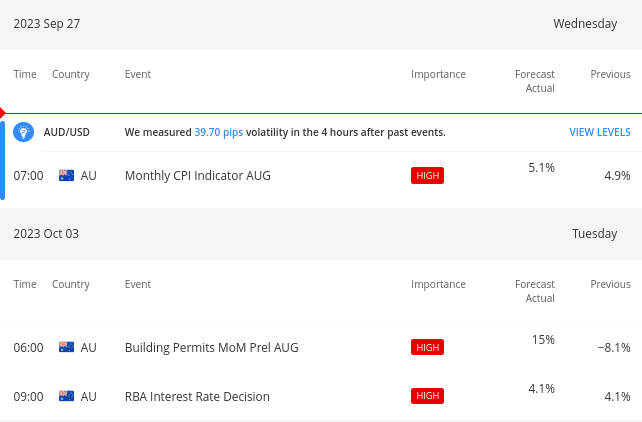Screen dimensions: 642x422
Task: Click the 2023 Oct 03 date header
Action: (x=46, y=234)
